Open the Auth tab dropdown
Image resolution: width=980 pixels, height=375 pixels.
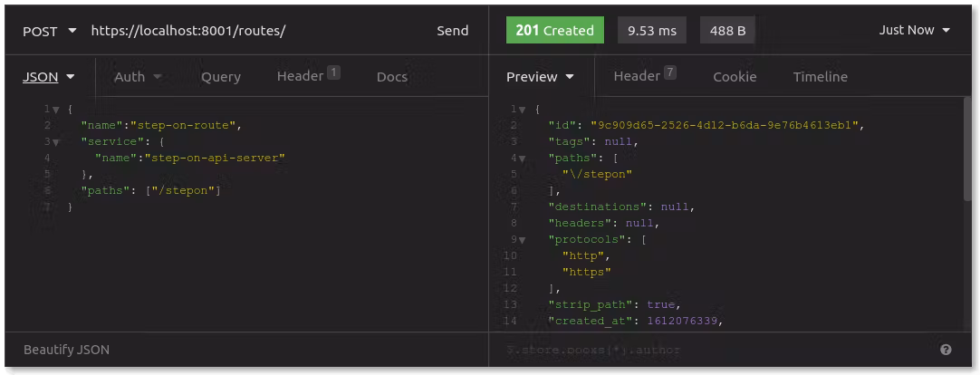(138, 77)
